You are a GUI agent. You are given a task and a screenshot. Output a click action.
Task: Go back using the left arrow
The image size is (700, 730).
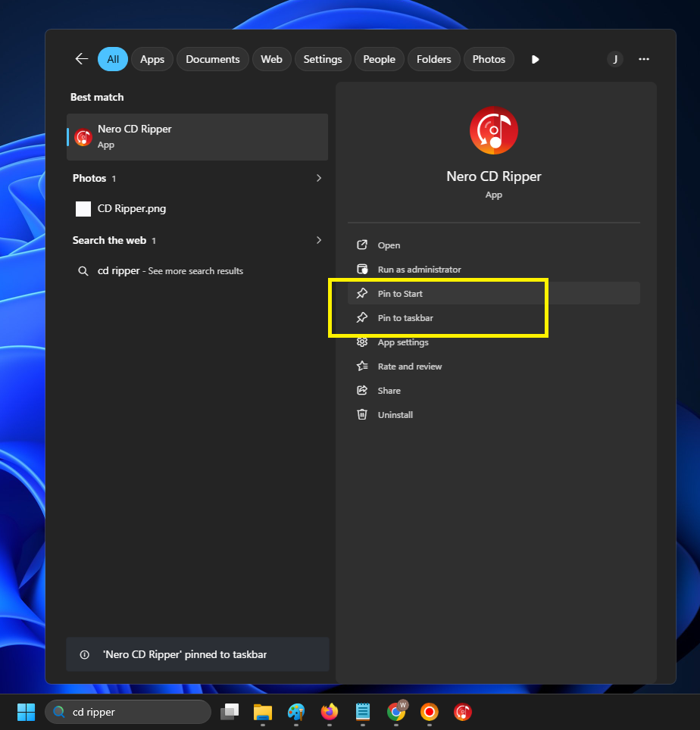tap(82, 59)
